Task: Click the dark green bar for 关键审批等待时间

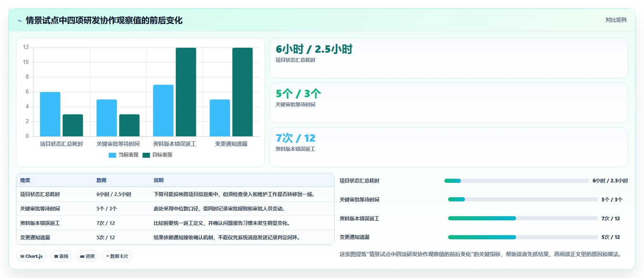Action: pos(129,125)
